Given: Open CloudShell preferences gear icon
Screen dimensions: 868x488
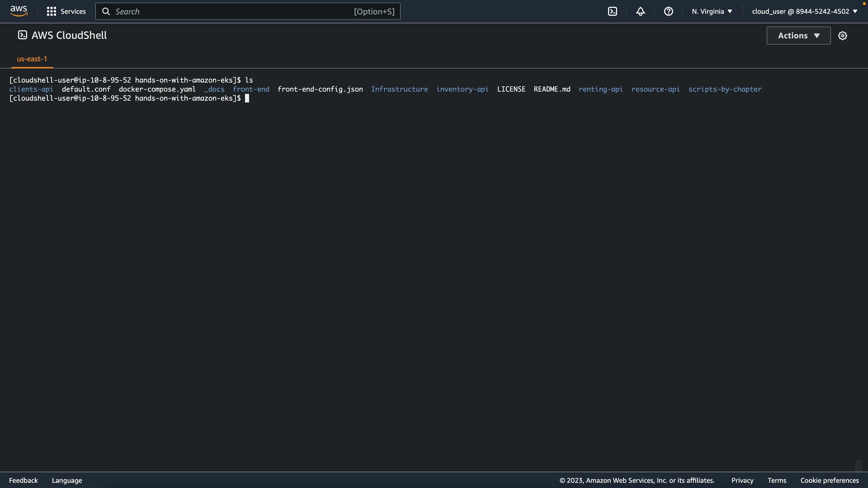Looking at the screenshot, I should coord(843,36).
